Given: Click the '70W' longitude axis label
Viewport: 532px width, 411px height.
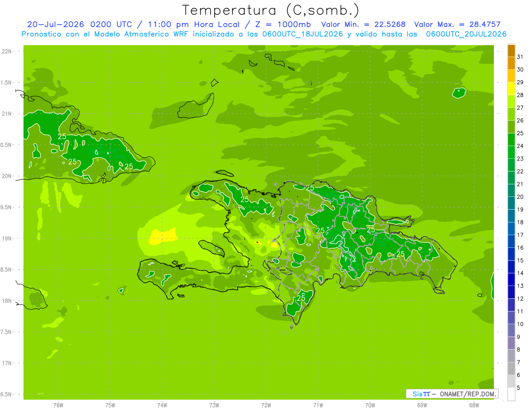Looking at the screenshot, I should click(370, 405).
